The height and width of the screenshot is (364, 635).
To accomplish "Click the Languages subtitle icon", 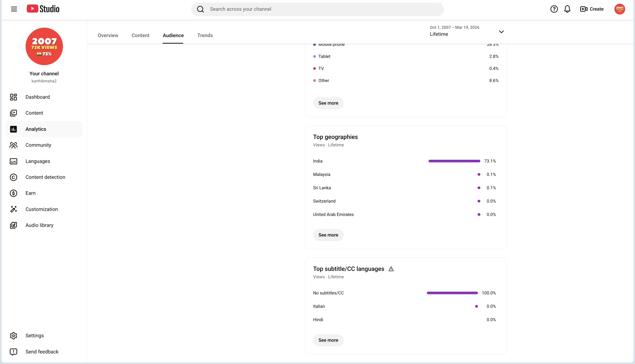I will [14, 161].
